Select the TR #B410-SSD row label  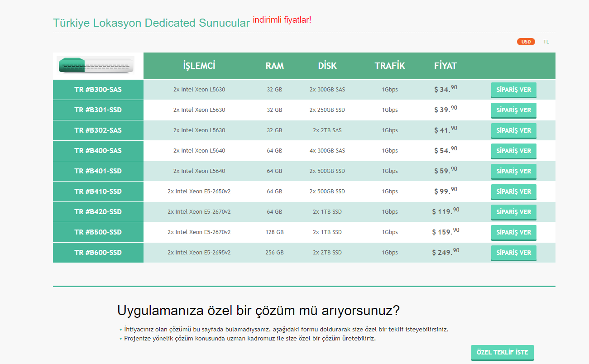pyautogui.click(x=98, y=192)
